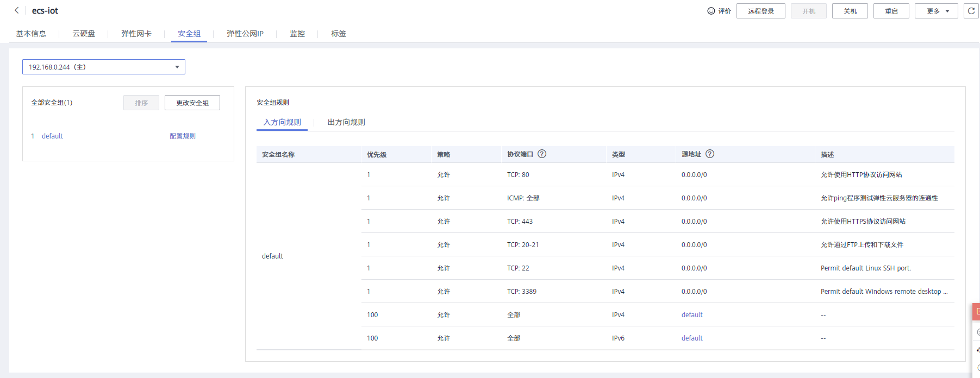The height and width of the screenshot is (378, 980).
Task: Click the 更改安全组 button
Action: [x=192, y=103]
